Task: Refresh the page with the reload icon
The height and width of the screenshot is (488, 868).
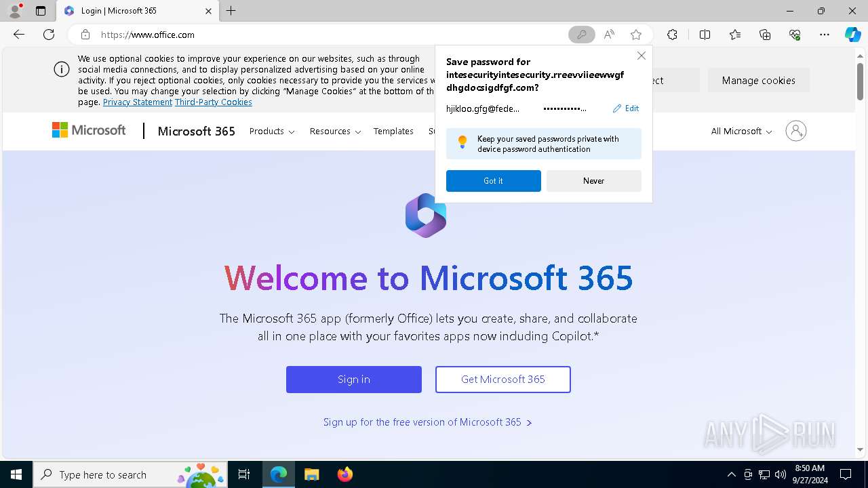Action: 49,35
